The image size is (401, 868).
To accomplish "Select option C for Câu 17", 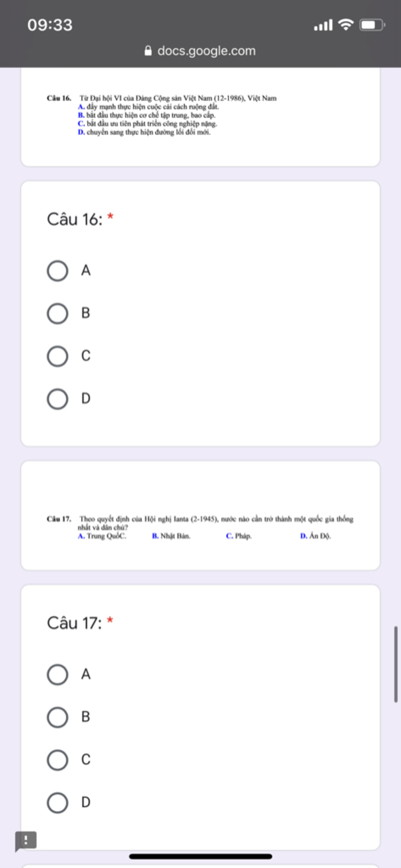I will (58, 760).
